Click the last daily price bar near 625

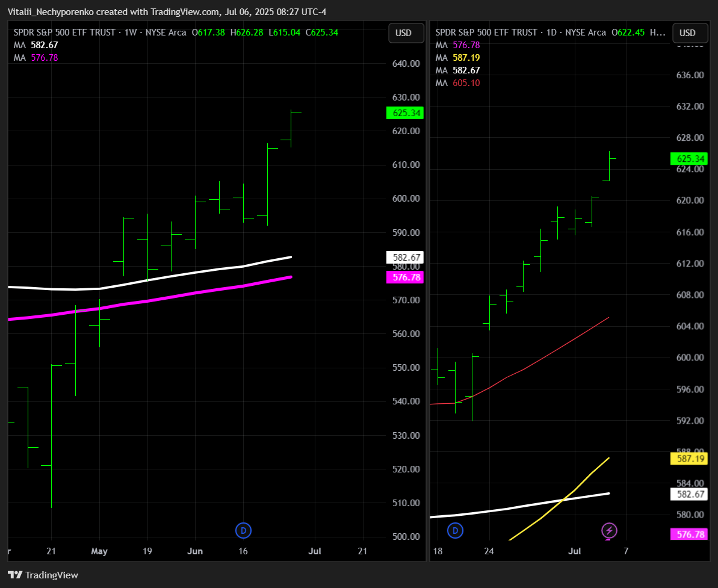[x=610, y=166]
